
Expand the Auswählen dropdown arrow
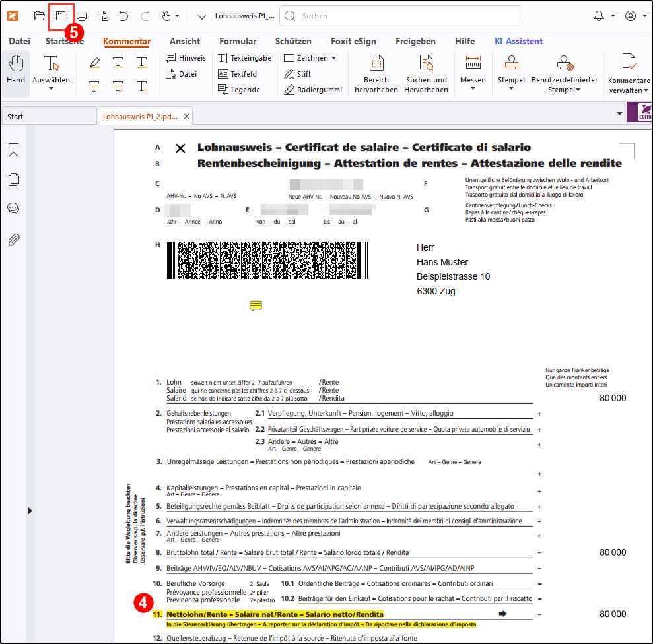[52, 88]
